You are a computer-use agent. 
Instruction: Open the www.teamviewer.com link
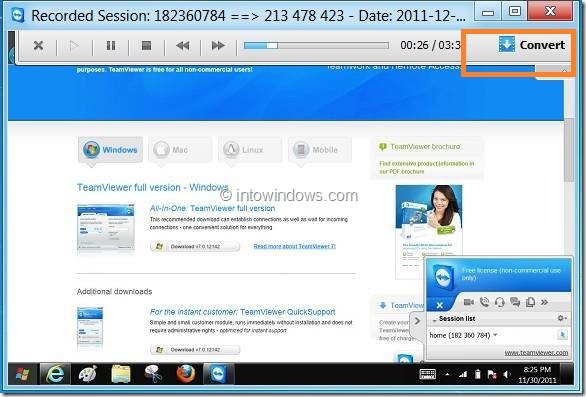[x=536, y=353]
